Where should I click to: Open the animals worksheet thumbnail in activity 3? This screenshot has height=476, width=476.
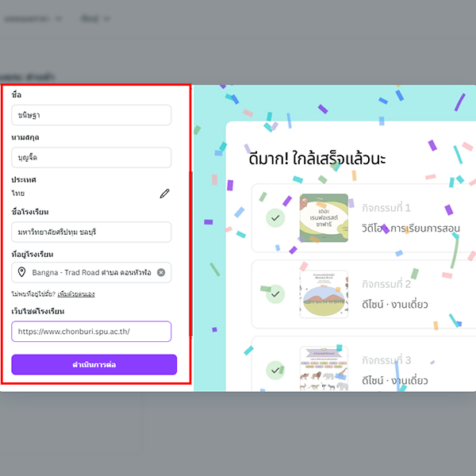324,369
